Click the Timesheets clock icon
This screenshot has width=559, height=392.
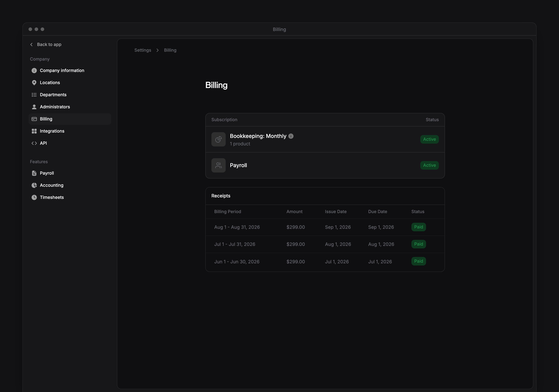pos(34,197)
